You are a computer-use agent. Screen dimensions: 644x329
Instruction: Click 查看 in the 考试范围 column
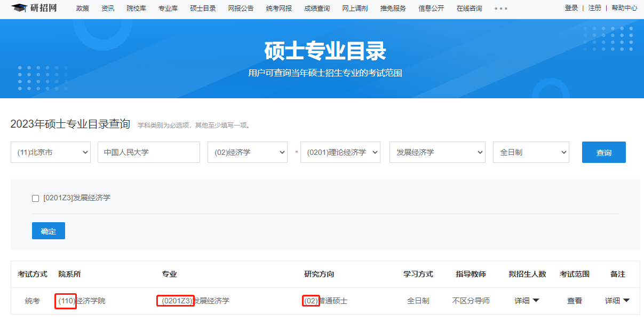[575, 301]
